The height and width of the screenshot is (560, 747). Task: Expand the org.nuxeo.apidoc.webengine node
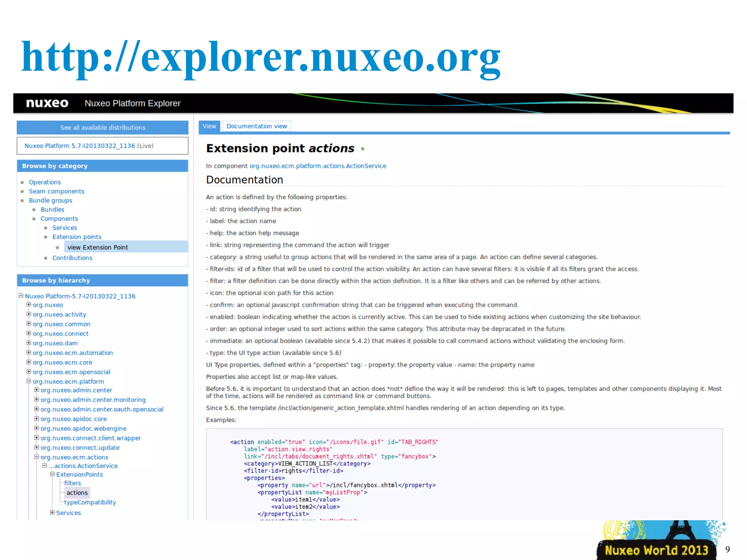click(x=36, y=428)
